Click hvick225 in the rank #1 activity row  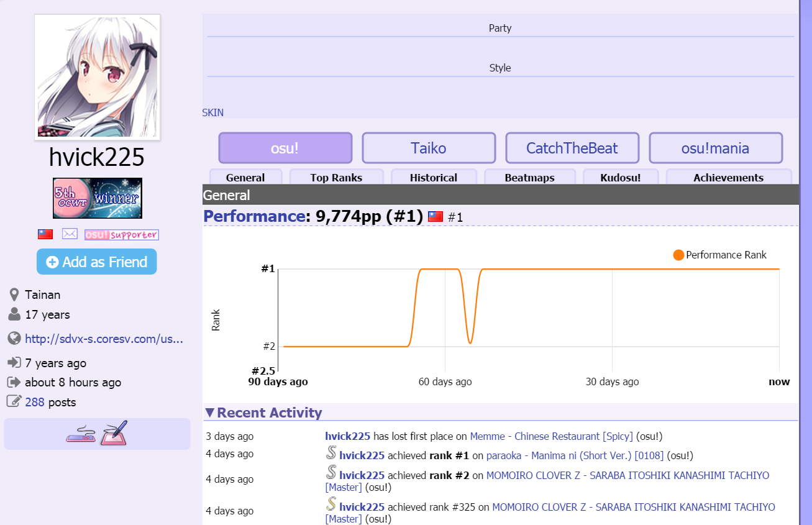tap(362, 455)
